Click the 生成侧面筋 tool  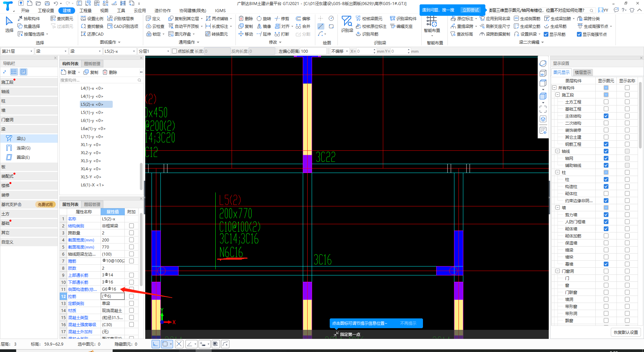tap(527, 18)
